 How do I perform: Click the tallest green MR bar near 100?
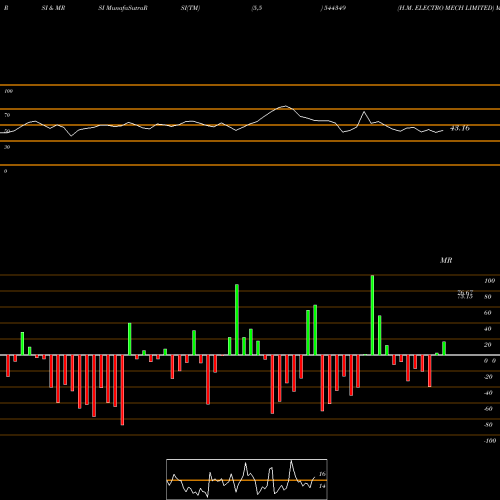point(372,315)
